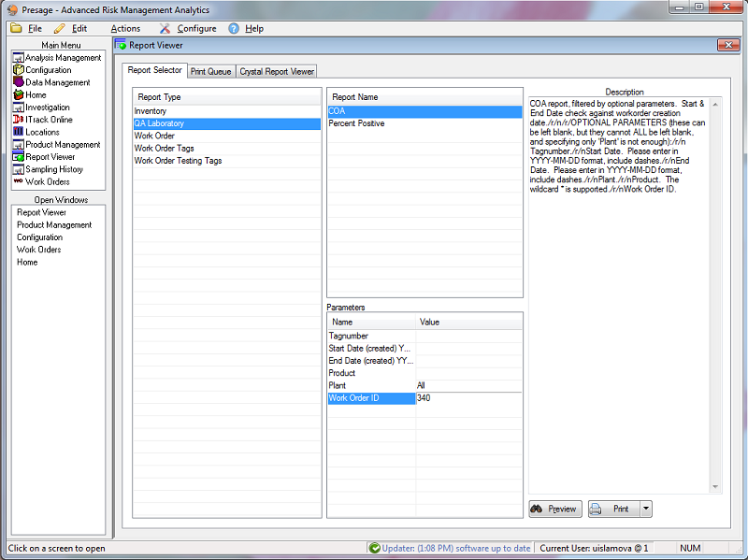Open Data Management from the sidebar icon
Image resolution: width=748 pixels, height=560 pixels.
18,82
